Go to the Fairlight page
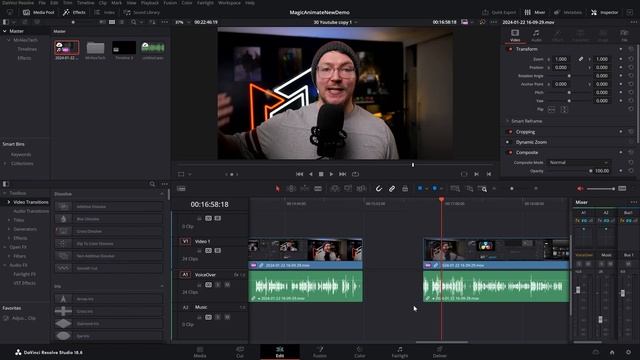The height and width of the screenshot is (360, 640). coord(400,352)
